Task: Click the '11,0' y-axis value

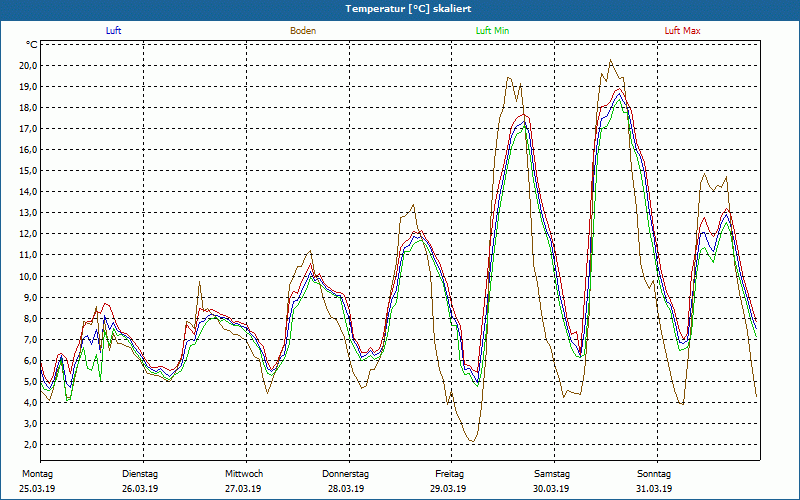Action: (28, 255)
